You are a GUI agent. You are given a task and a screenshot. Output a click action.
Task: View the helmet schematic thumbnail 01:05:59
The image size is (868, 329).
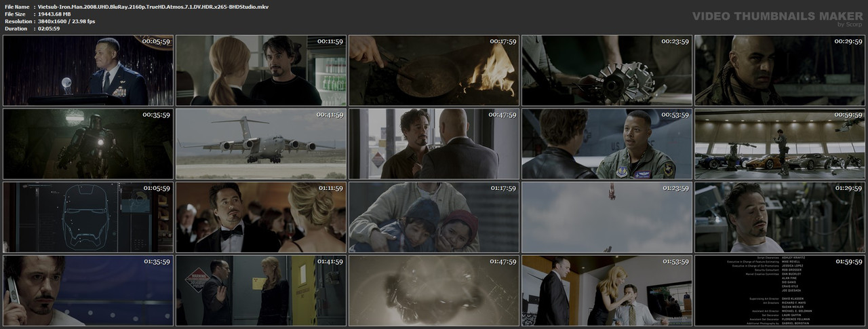[x=88, y=217]
